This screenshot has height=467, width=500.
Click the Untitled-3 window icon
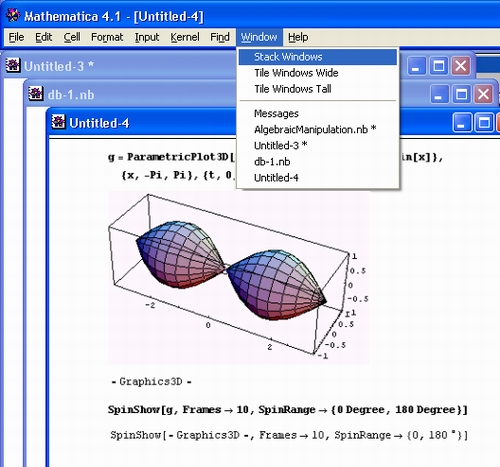pyautogui.click(x=13, y=65)
